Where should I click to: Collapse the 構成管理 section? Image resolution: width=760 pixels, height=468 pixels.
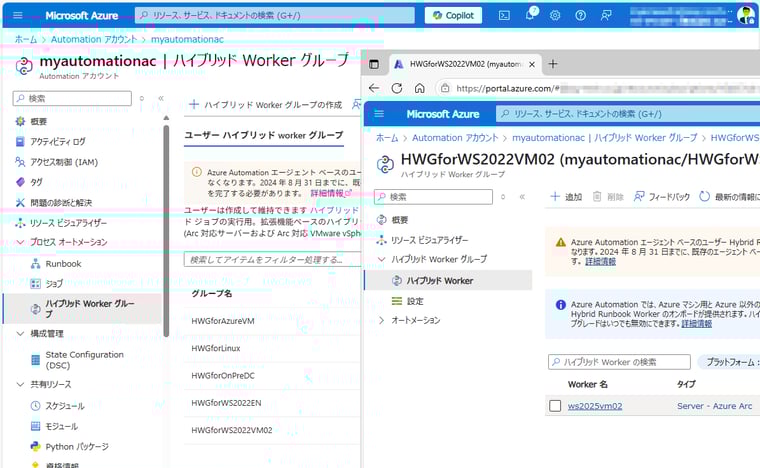coord(20,333)
